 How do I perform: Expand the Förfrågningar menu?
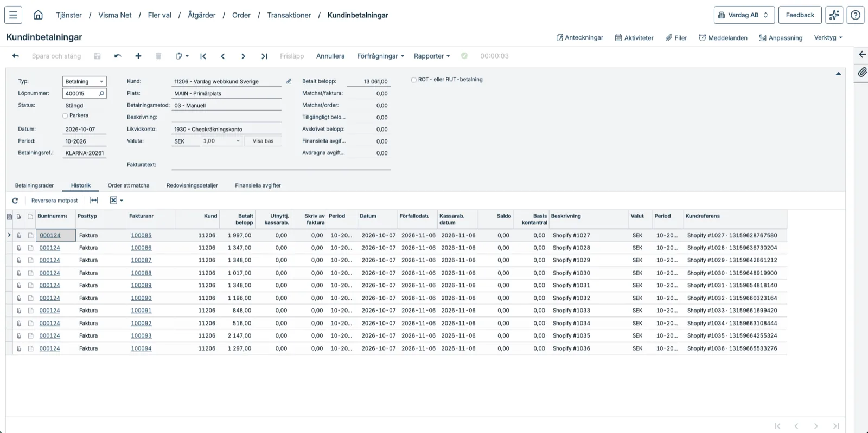click(380, 56)
